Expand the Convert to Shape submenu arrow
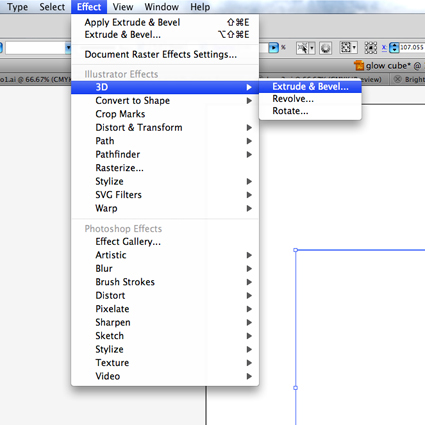This screenshot has width=425, height=425. pos(249,101)
